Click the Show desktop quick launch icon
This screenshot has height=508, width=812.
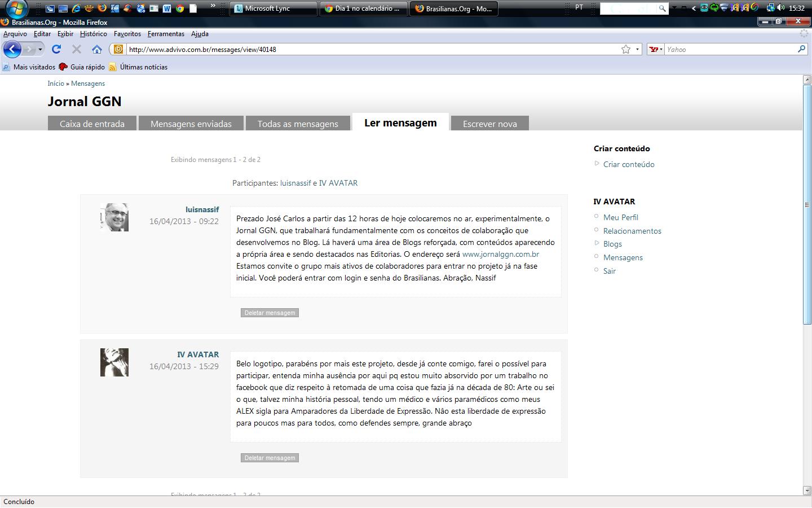(63, 8)
